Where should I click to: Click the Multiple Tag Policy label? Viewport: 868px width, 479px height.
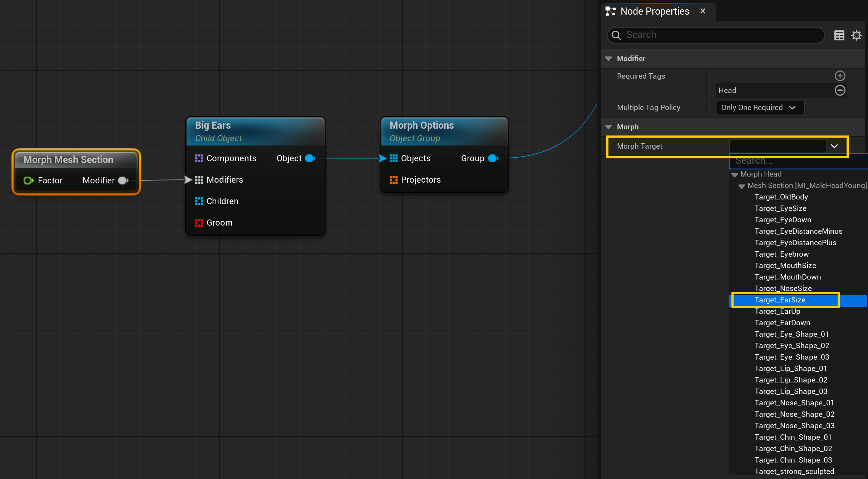point(648,108)
